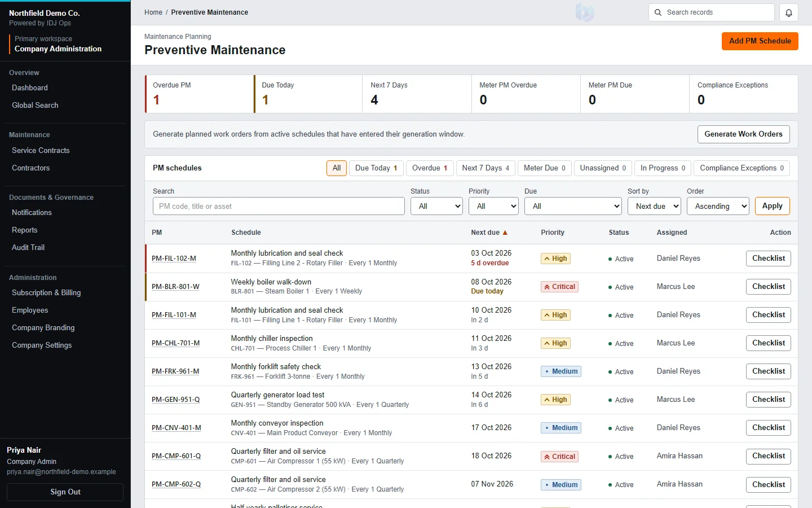Screen dimensions: 812x508
Task: Apply the selected filters
Action: (x=773, y=206)
